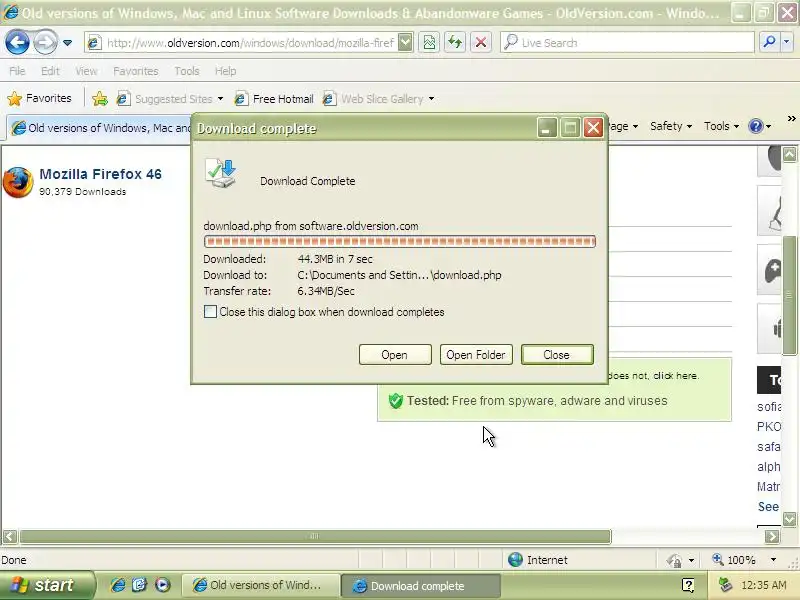Screen dimensions: 800x600
Task: Click the Refresh page icon
Action: [x=455, y=43]
